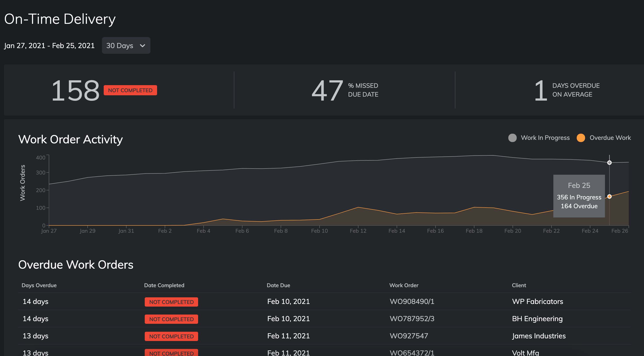This screenshot has width=644, height=356.
Task: Click the NOT COMPLETED badge for WO654372/1
Action: [171, 353]
